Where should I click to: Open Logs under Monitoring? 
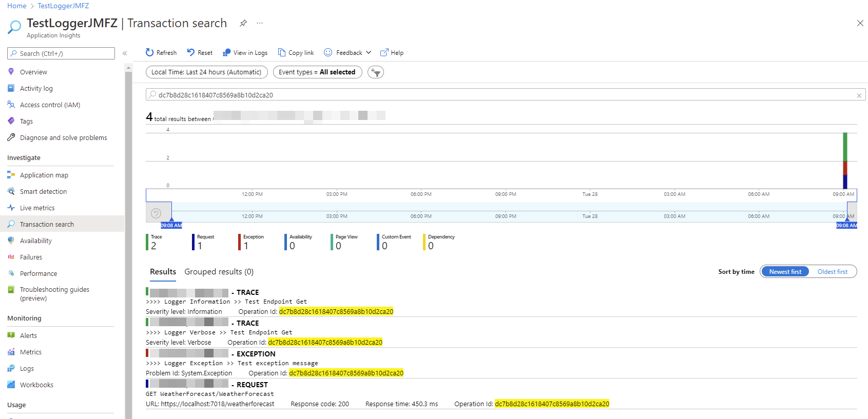coord(27,369)
